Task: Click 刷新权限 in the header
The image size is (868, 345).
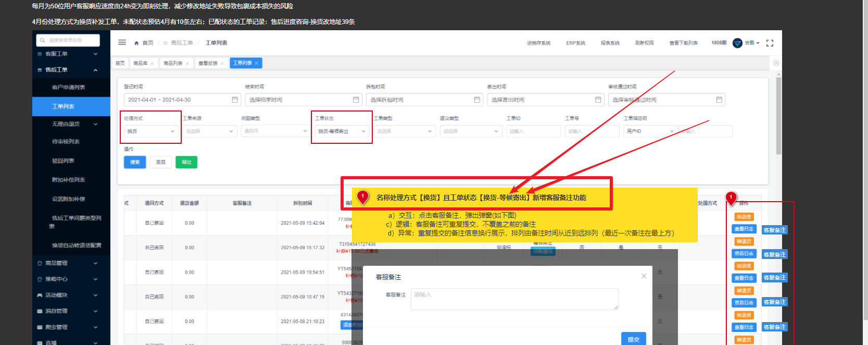Action: (645, 43)
